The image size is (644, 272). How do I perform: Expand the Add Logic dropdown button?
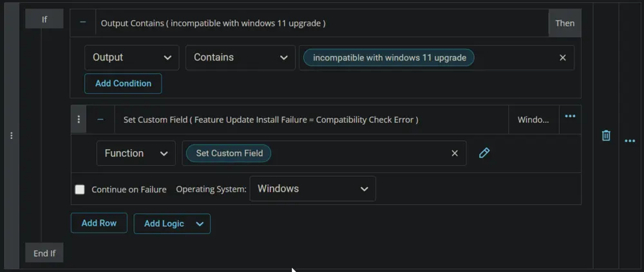[x=172, y=224]
